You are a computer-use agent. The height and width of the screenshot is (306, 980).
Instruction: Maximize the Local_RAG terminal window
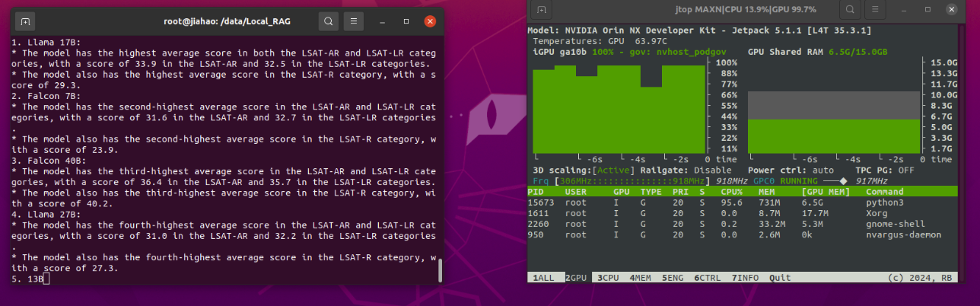click(x=406, y=21)
